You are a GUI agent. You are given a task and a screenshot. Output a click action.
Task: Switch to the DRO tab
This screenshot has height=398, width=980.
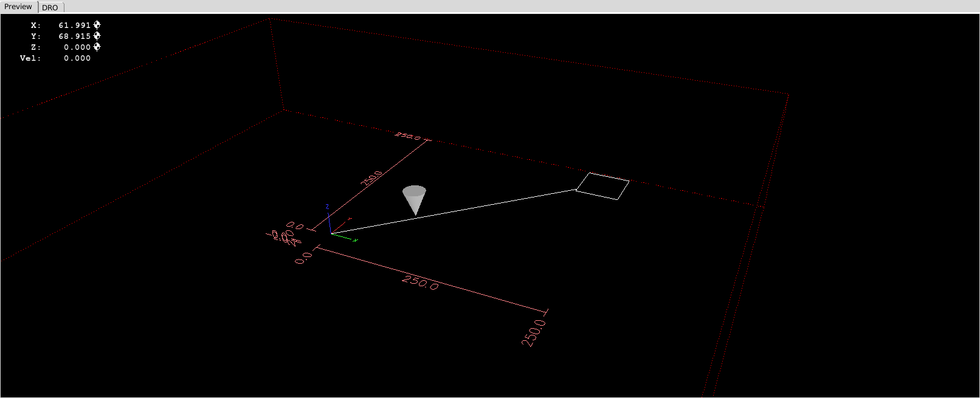(x=50, y=7)
